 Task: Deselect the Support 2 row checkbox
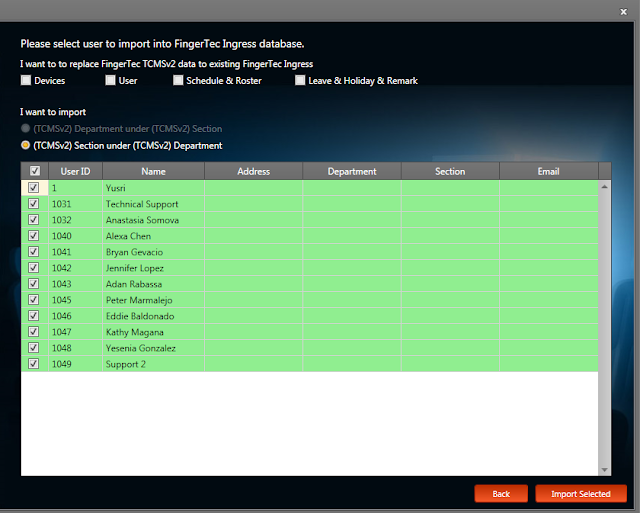coord(33,363)
